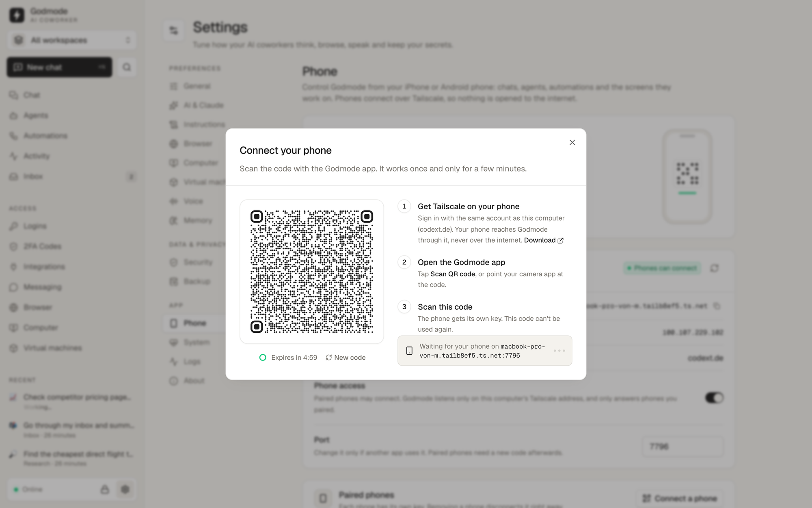Click the Phones can connect status badge
The image size is (812, 508).
click(662, 268)
